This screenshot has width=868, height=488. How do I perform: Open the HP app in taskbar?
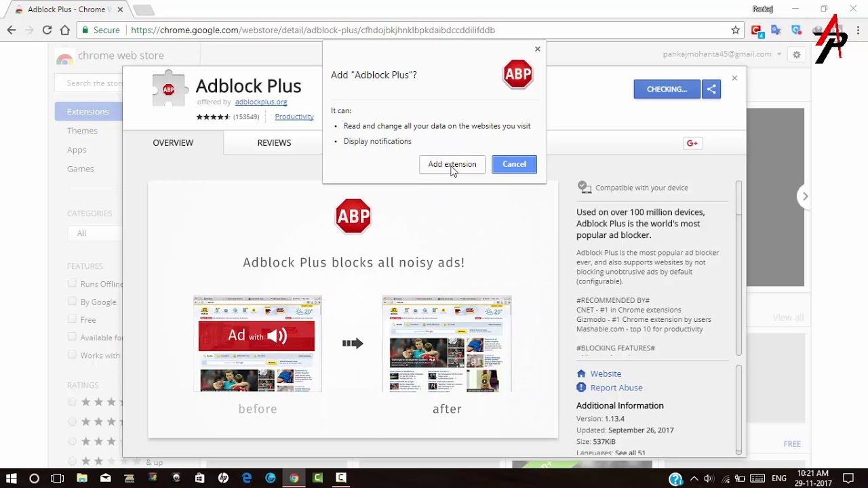click(223, 478)
